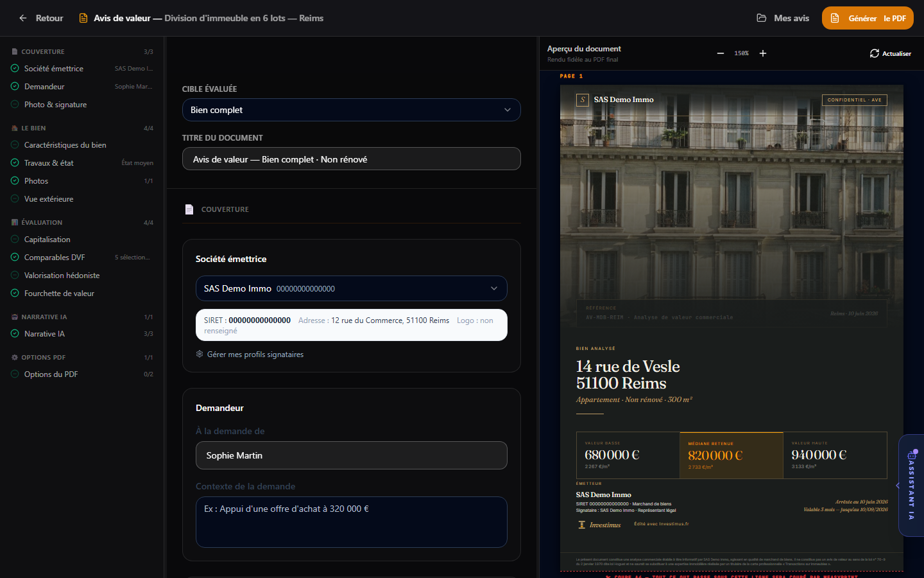The image size is (924, 578).
Task: Click the Couverture section page icon in form
Action: [189, 209]
